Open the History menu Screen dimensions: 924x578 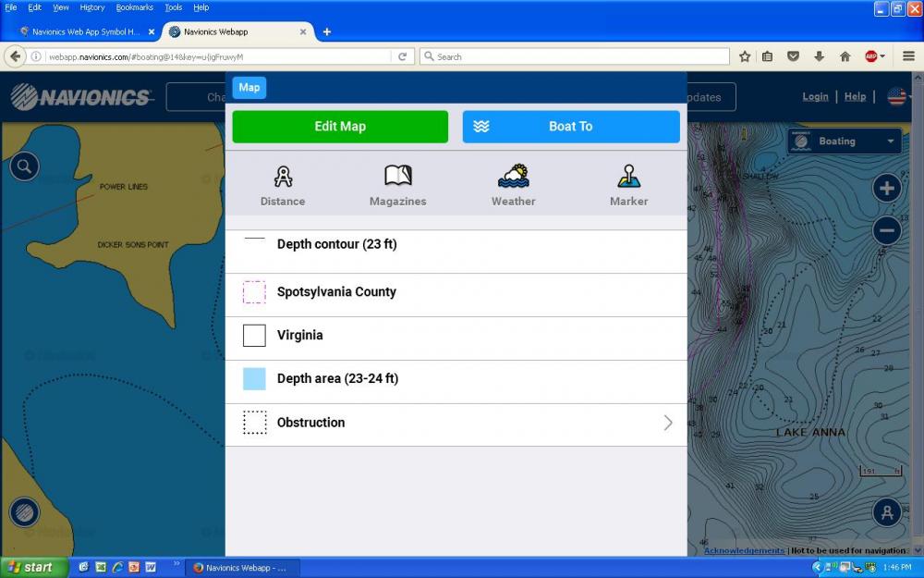pos(91,7)
